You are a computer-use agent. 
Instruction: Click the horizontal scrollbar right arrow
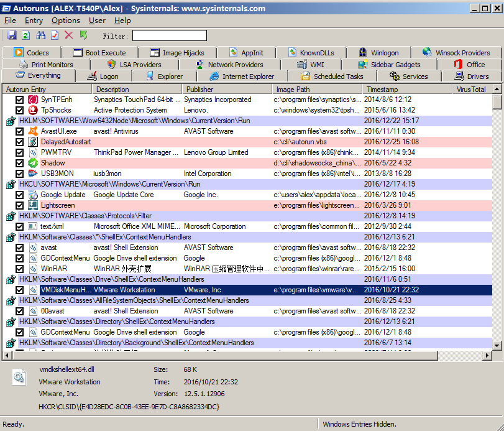488,355
